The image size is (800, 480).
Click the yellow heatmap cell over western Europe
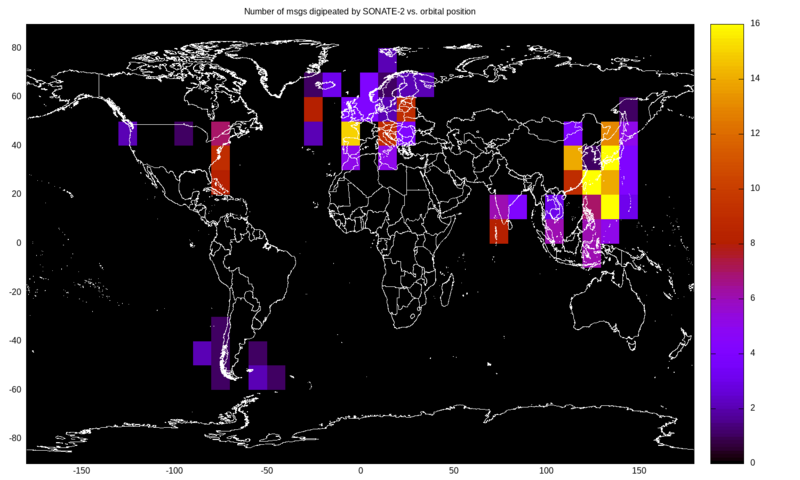[350, 133]
